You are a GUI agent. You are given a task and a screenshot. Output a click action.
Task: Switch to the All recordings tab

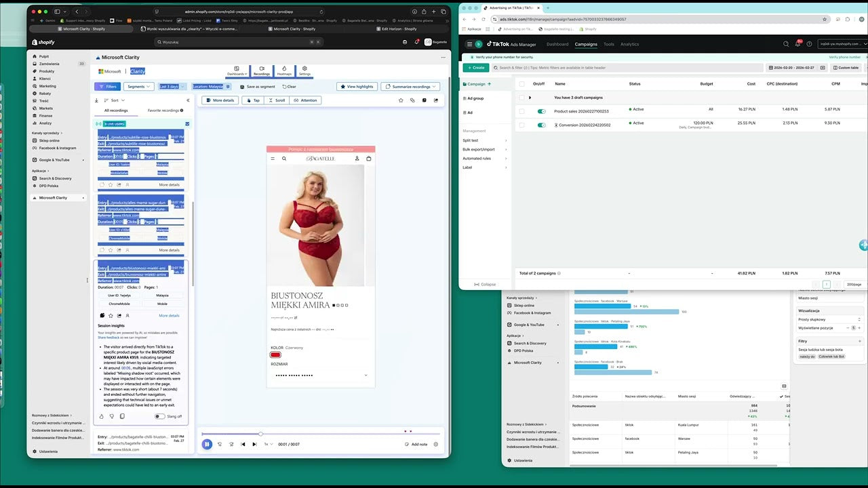click(116, 110)
